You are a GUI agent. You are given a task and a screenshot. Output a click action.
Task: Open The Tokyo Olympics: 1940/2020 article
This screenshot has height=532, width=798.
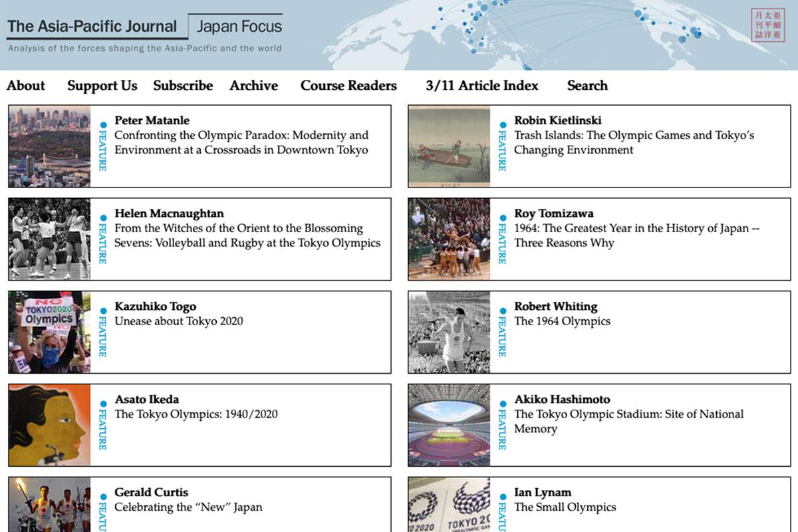click(x=196, y=414)
